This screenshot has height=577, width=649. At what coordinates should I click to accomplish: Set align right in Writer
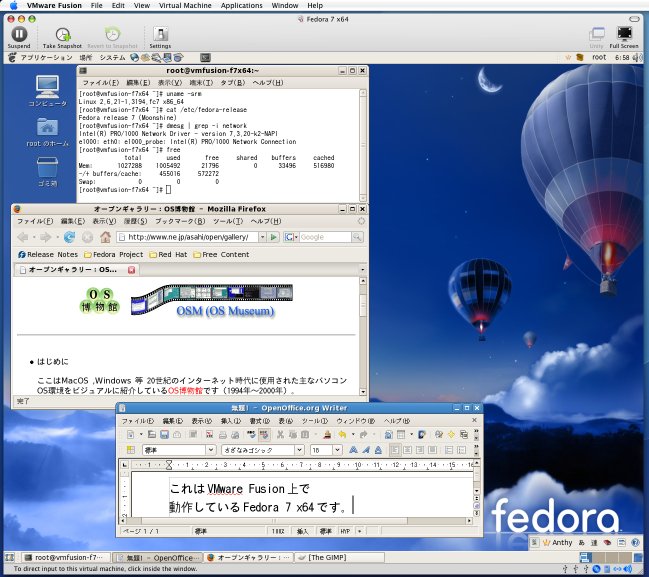[x=420, y=450]
